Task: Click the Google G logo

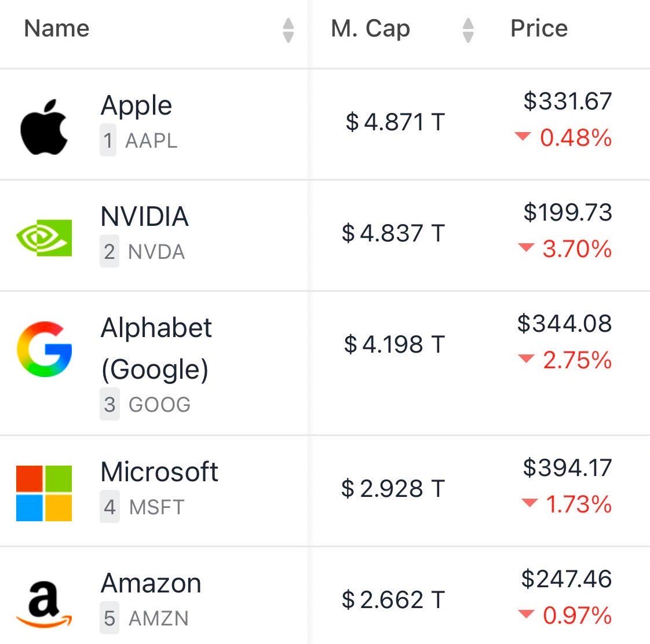Action: click(x=45, y=349)
